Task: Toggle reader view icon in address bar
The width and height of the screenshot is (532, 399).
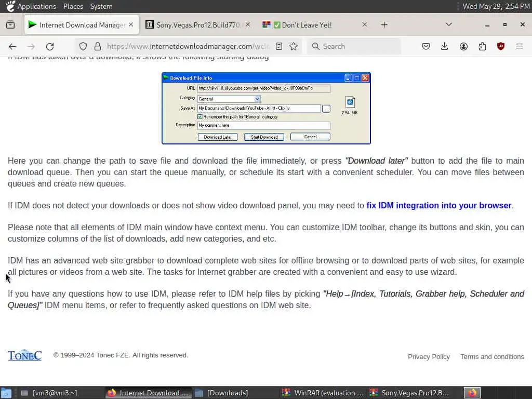Action: (x=279, y=46)
